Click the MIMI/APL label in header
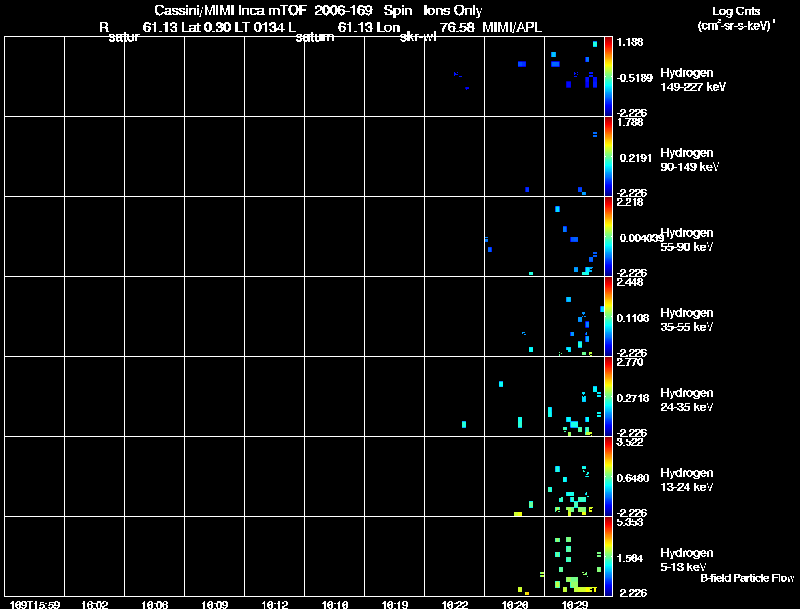800x609 pixels. coord(512,27)
